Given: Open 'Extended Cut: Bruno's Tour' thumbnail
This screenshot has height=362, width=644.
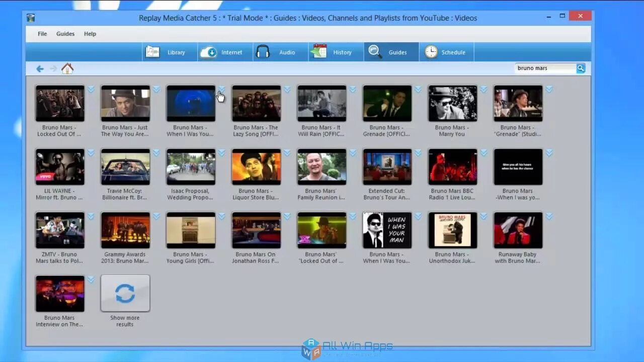Looking at the screenshot, I should pyautogui.click(x=387, y=166).
